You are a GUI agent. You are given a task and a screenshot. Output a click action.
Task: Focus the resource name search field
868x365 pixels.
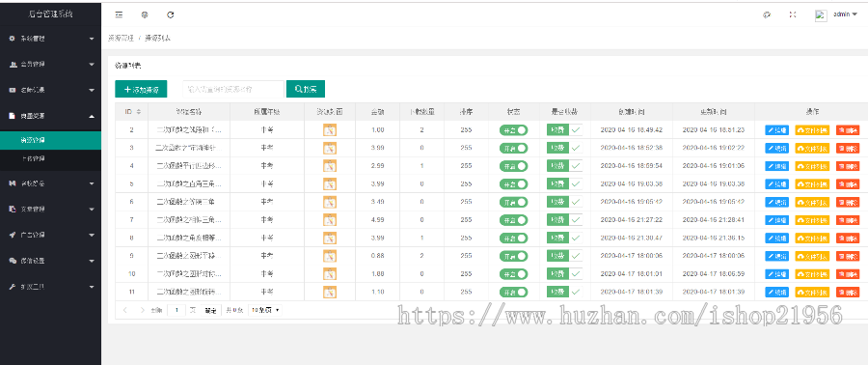[x=233, y=89]
